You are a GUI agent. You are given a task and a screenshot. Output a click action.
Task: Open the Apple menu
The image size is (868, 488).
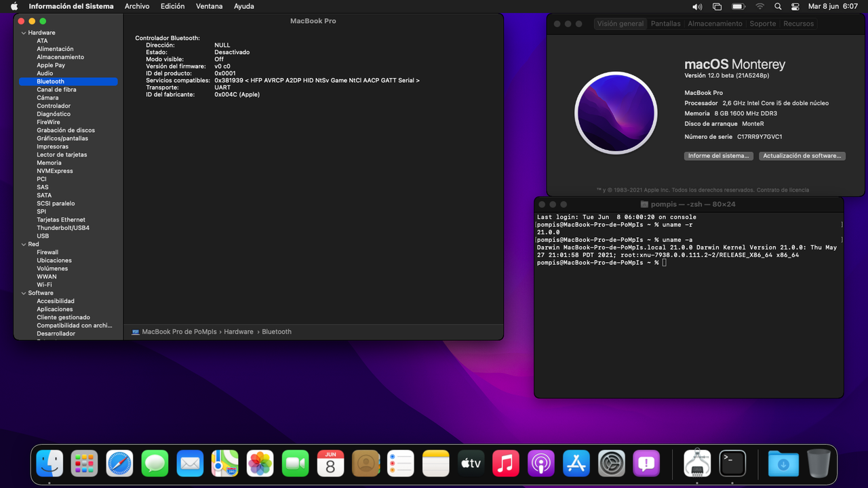(x=14, y=6)
